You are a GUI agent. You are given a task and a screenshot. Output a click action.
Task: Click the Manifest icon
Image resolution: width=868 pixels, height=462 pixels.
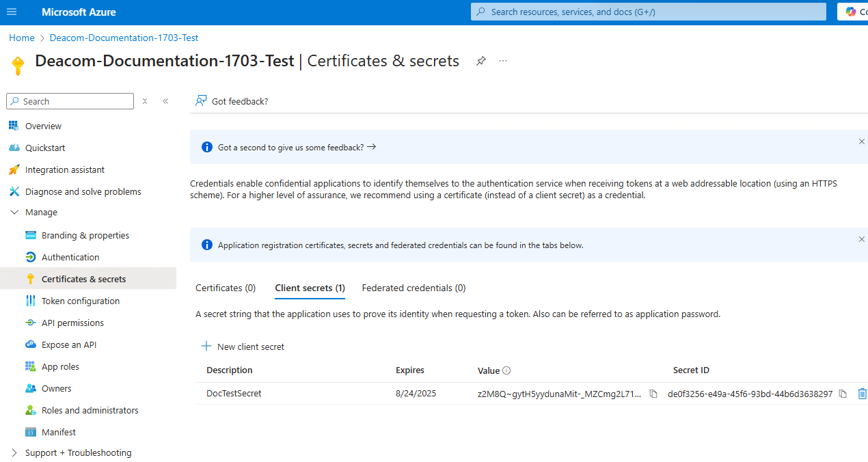click(x=30, y=432)
